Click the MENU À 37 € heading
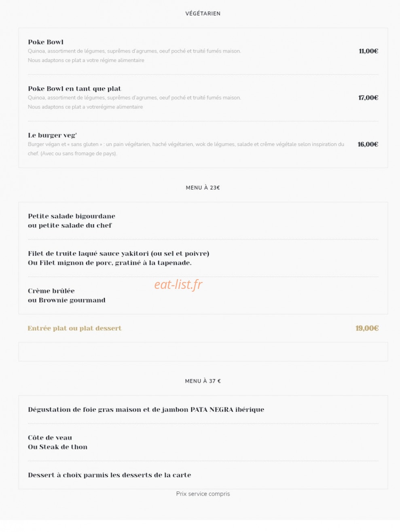The height and width of the screenshot is (532, 400). click(x=203, y=381)
